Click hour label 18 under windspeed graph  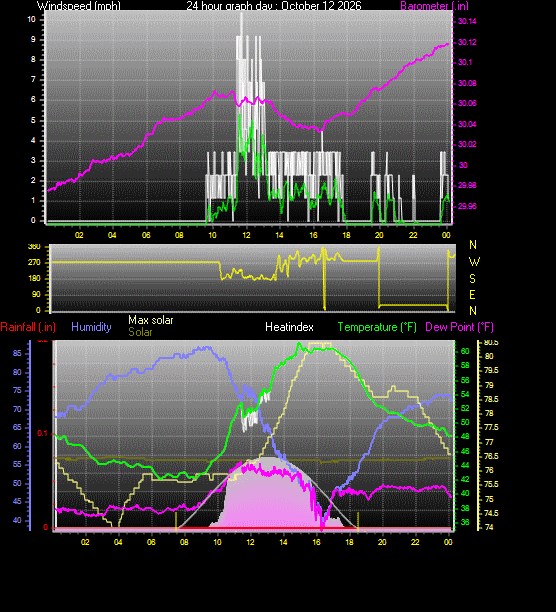[x=346, y=235]
